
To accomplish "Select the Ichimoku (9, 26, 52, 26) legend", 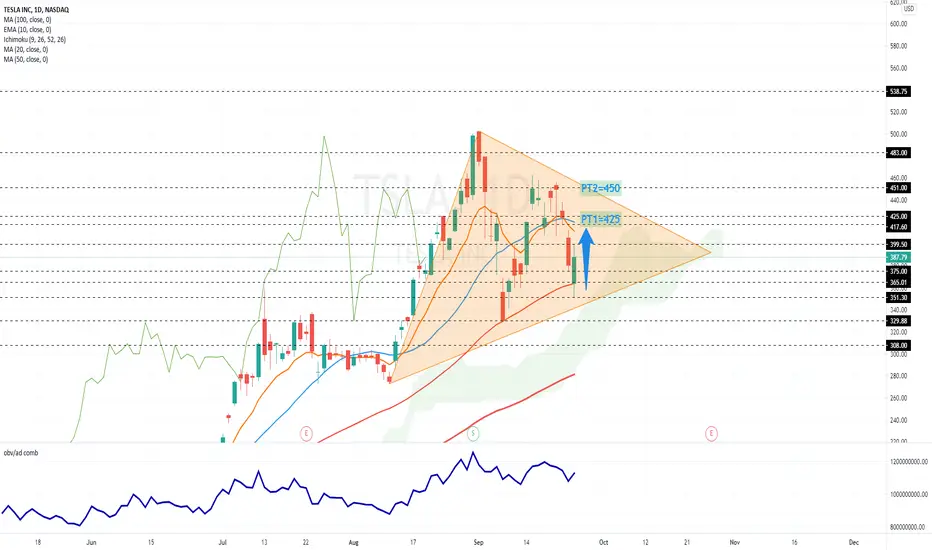I will (x=34, y=40).
